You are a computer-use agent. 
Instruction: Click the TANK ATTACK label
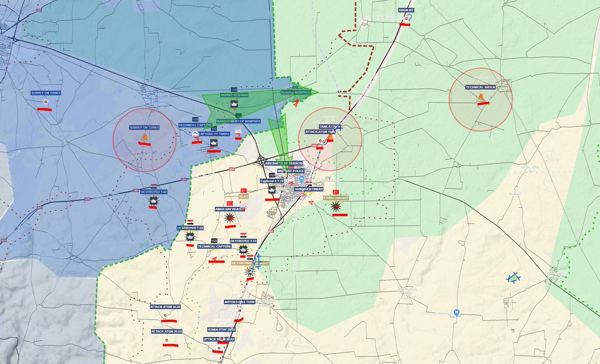(x=330, y=127)
